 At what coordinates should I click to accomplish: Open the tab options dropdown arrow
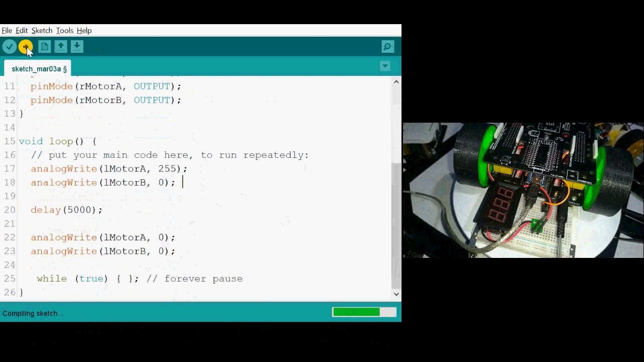385,66
